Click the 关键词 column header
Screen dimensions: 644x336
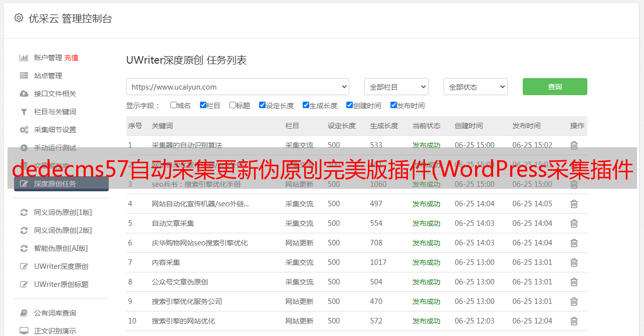pyautogui.click(x=162, y=126)
